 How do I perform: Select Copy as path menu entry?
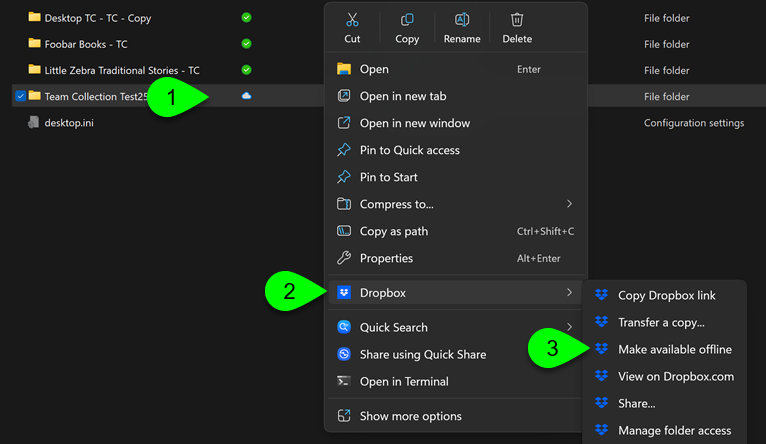pyautogui.click(x=394, y=231)
